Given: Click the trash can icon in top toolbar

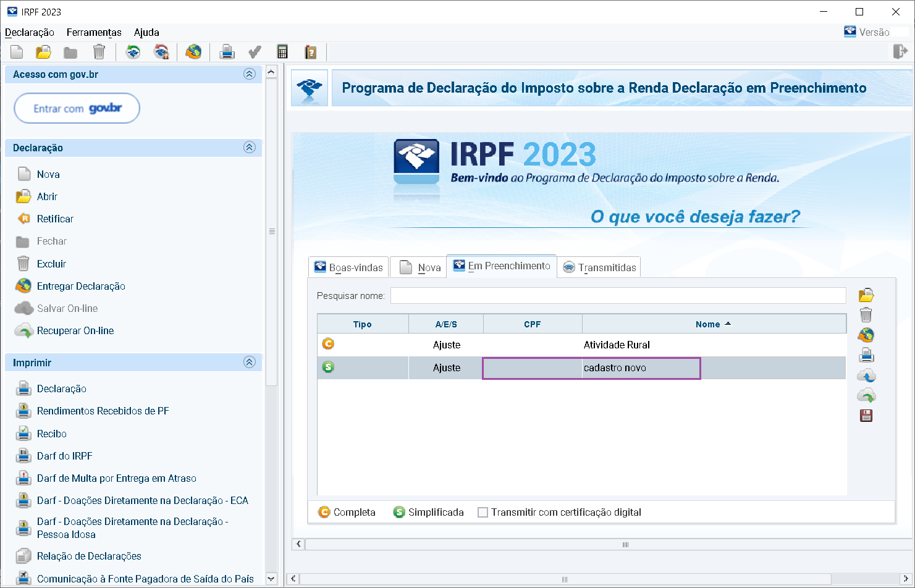Looking at the screenshot, I should click(x=99, y=52).
